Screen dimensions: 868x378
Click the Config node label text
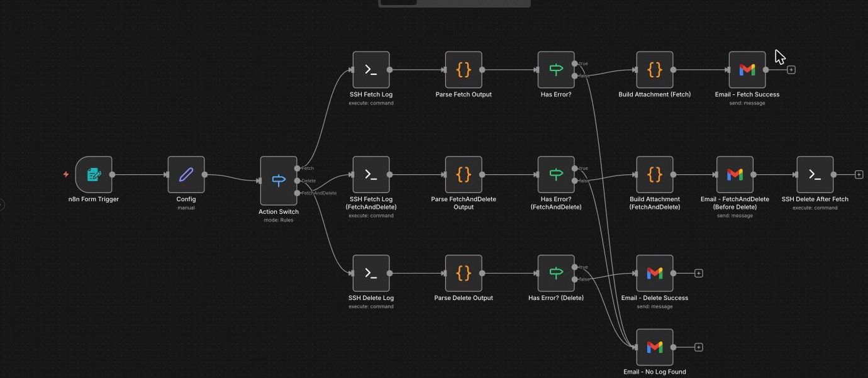(186, 199)
